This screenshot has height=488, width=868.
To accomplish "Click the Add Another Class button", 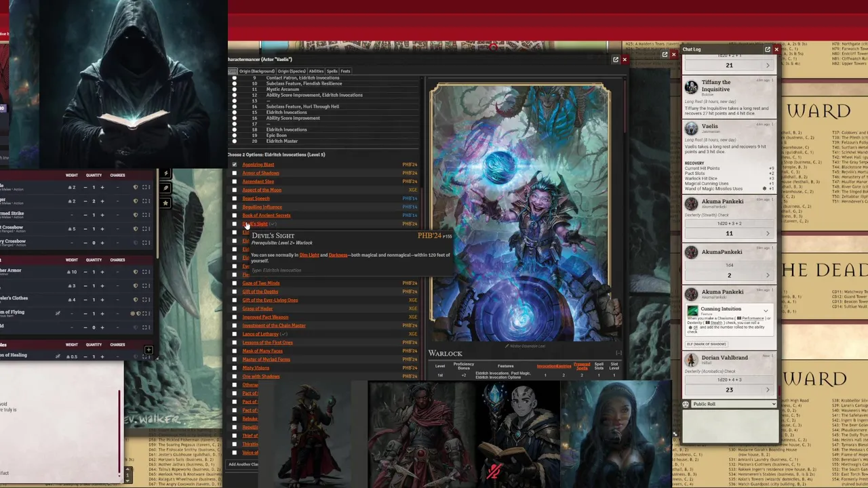I will pyautogui.click(x=243, y=464).
